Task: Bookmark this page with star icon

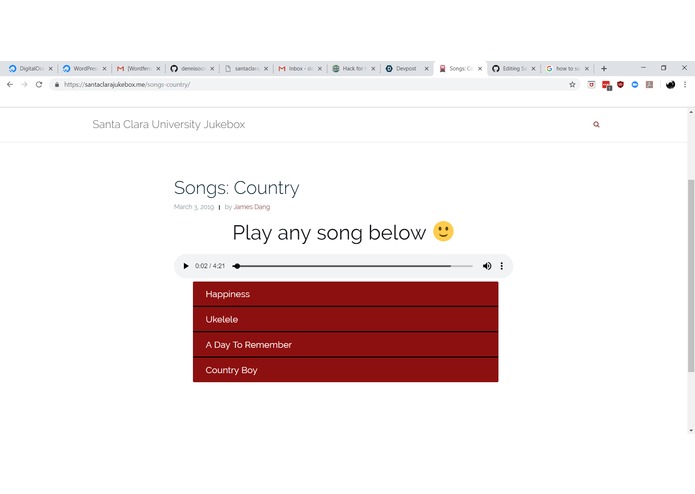Action: [572, 84]
